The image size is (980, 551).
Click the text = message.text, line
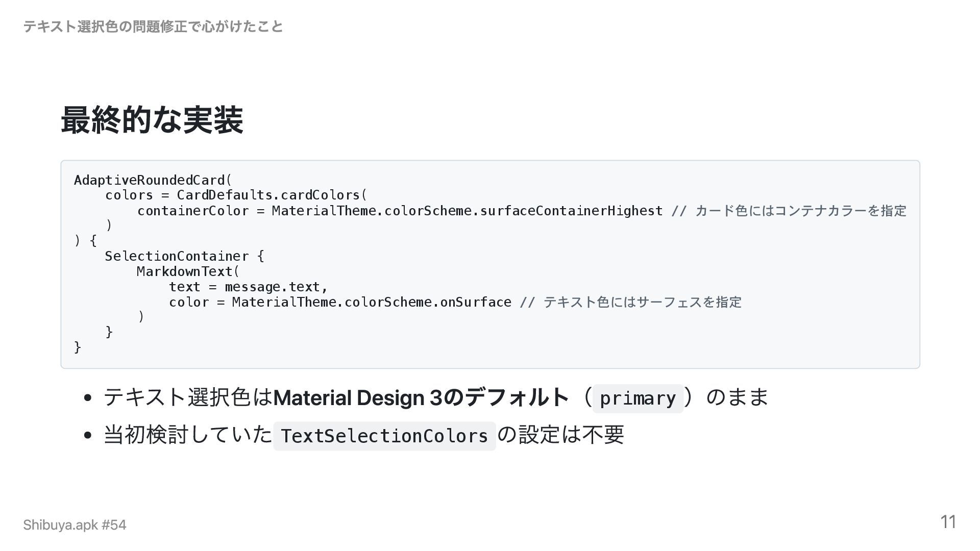coord(248,287)
